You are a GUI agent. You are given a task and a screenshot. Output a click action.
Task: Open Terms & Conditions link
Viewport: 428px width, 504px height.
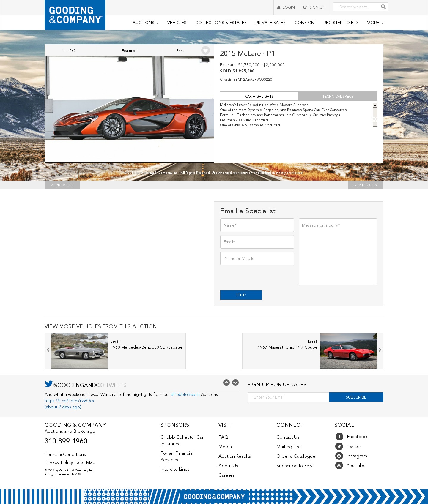(x=65, y=454)
